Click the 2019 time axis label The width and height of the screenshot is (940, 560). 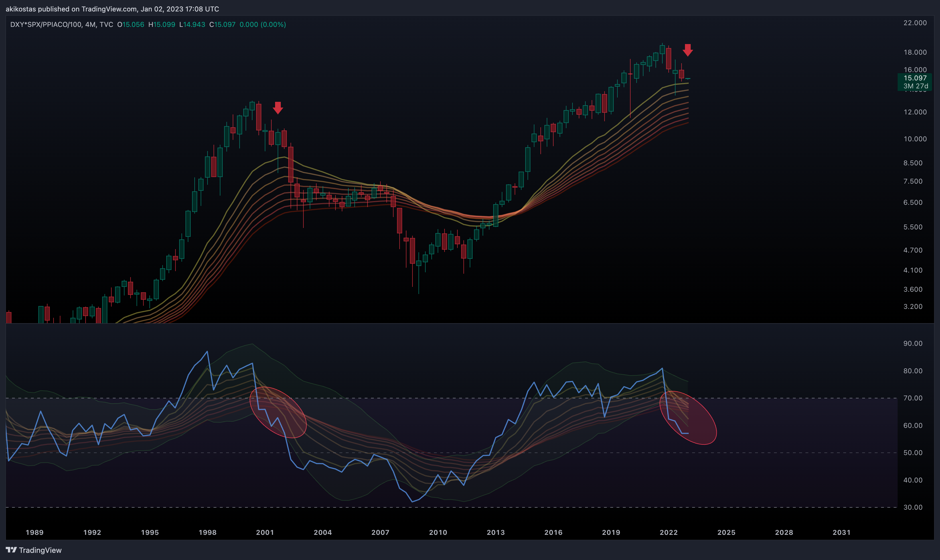click(611, 533)
